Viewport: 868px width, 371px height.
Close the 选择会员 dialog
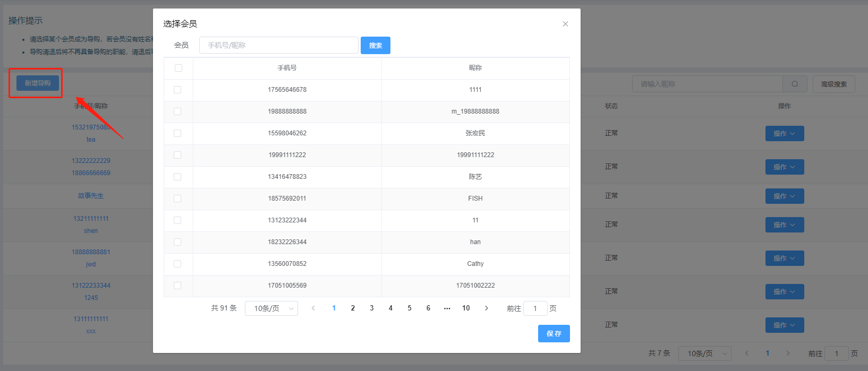click(565, 24)
